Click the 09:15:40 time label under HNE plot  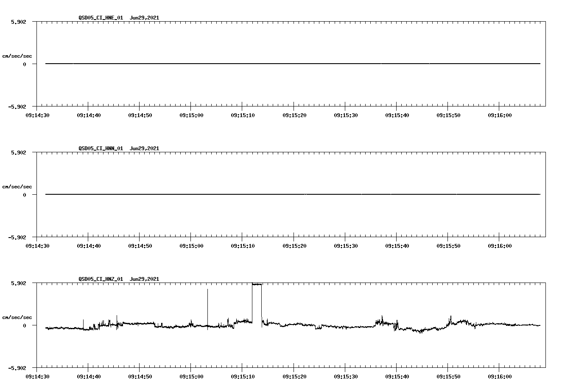[x=397, y=115]
